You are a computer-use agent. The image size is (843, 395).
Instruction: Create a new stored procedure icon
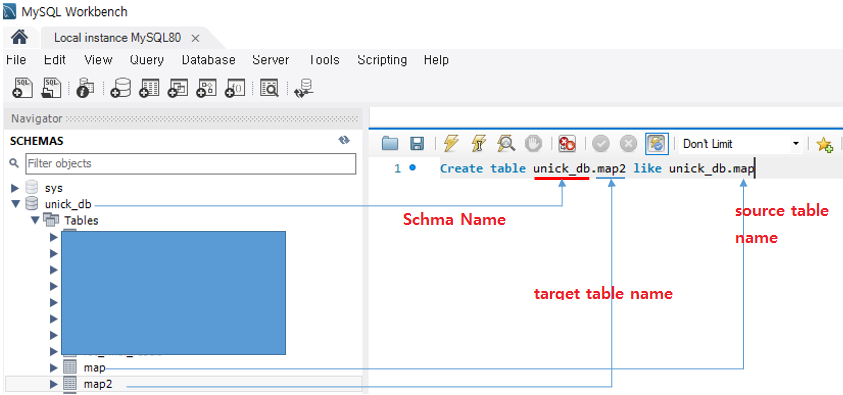[x=206, y=88]
